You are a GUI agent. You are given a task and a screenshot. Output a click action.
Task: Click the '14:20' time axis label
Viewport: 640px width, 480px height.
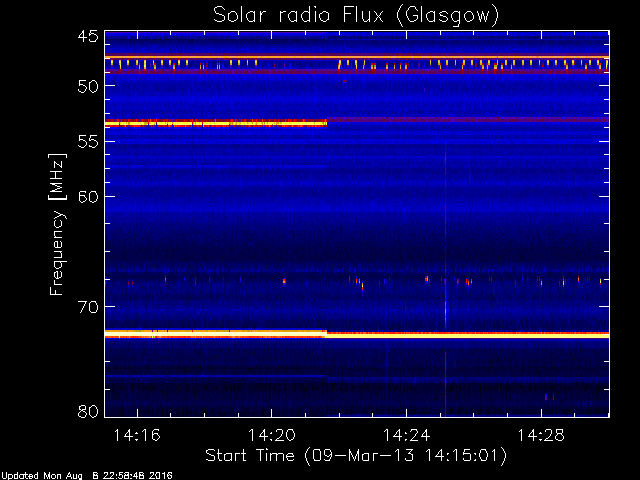(x=272, y=436)
